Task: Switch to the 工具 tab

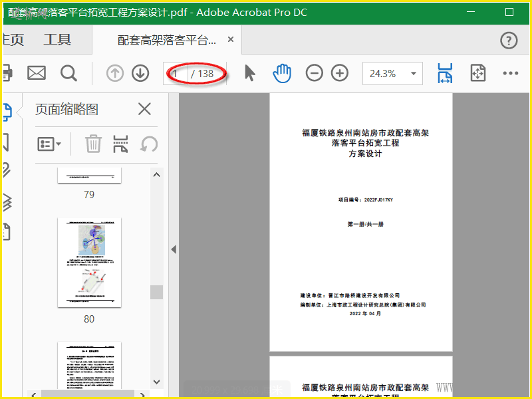Action: [57, 40]
